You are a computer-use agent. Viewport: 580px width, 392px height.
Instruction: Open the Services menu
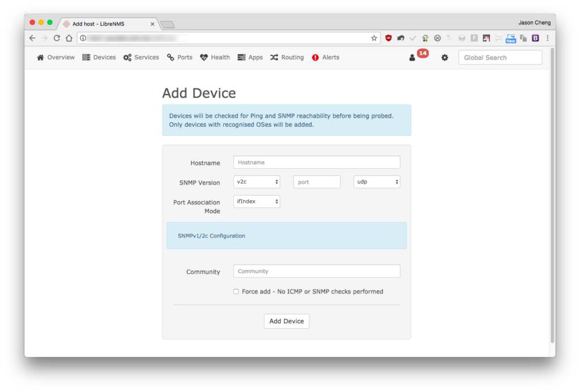(141, 57)
